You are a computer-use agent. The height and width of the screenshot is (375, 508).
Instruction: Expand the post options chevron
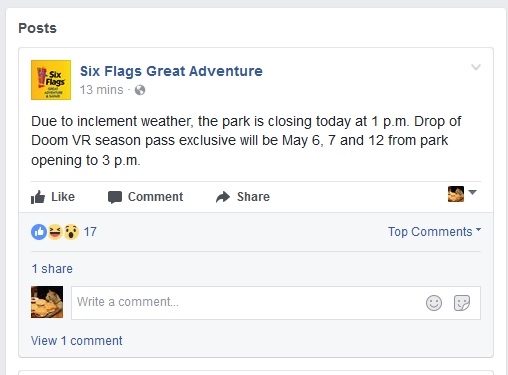point(476,67)
